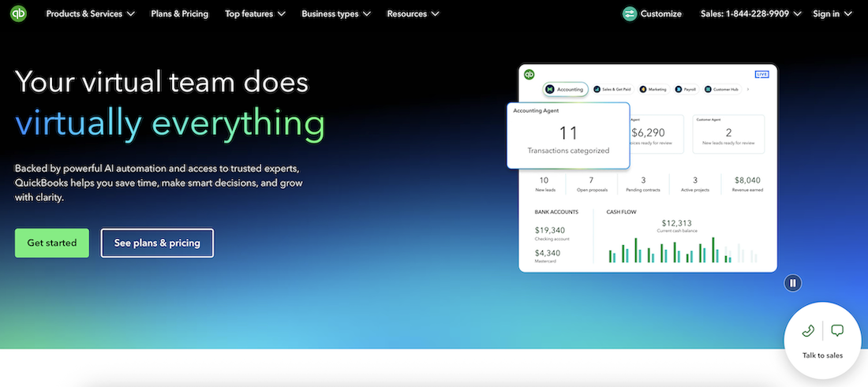Pause the hero dashboard animation

pyautogui.click(x=793, y=283)
